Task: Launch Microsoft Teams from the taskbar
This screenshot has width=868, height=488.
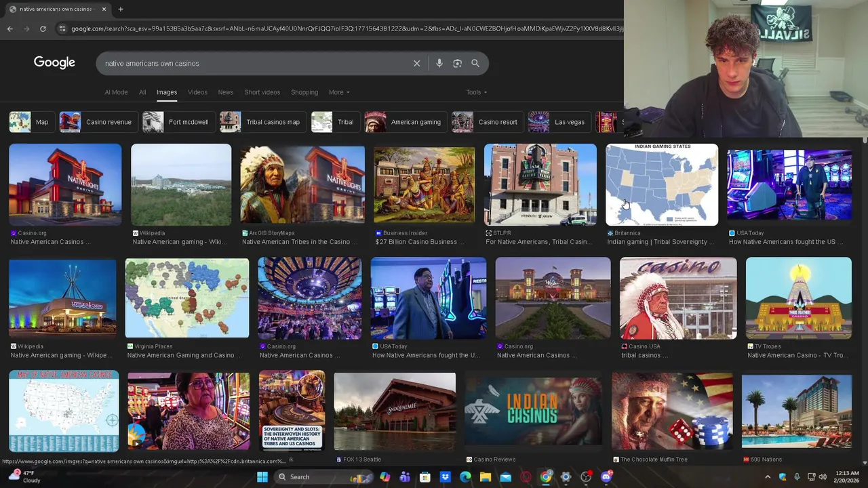Action: (405, 476)
